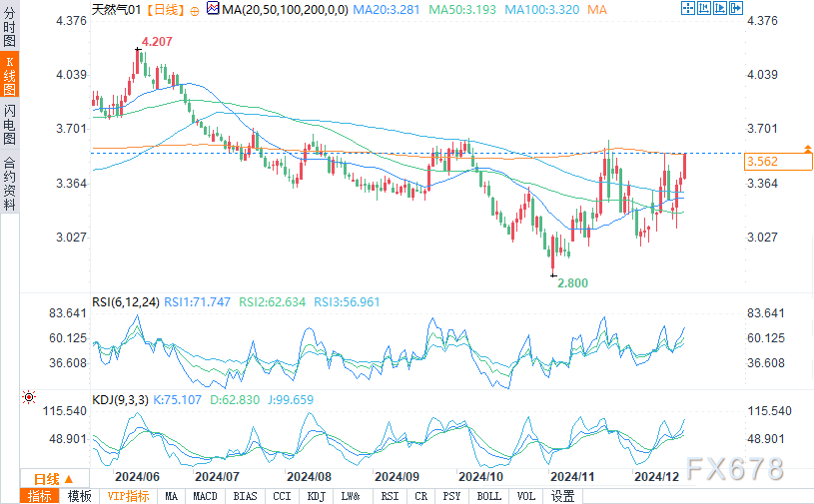This screenshot has width=814, height=504.
Task: Click the red sun icon beside KDJ
Action: (29, 397)
